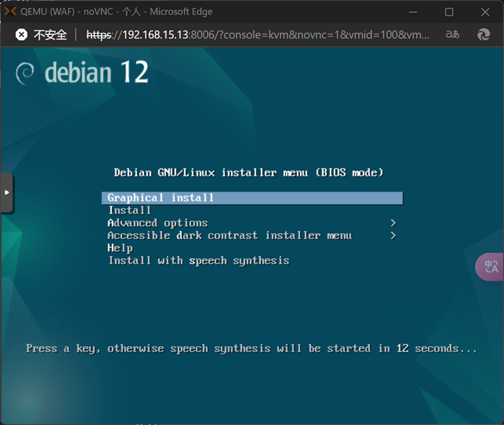This screenshot has width=504, height=425.
Task: Click the Debian swirl logo
Action: click(x=24, y=73)
